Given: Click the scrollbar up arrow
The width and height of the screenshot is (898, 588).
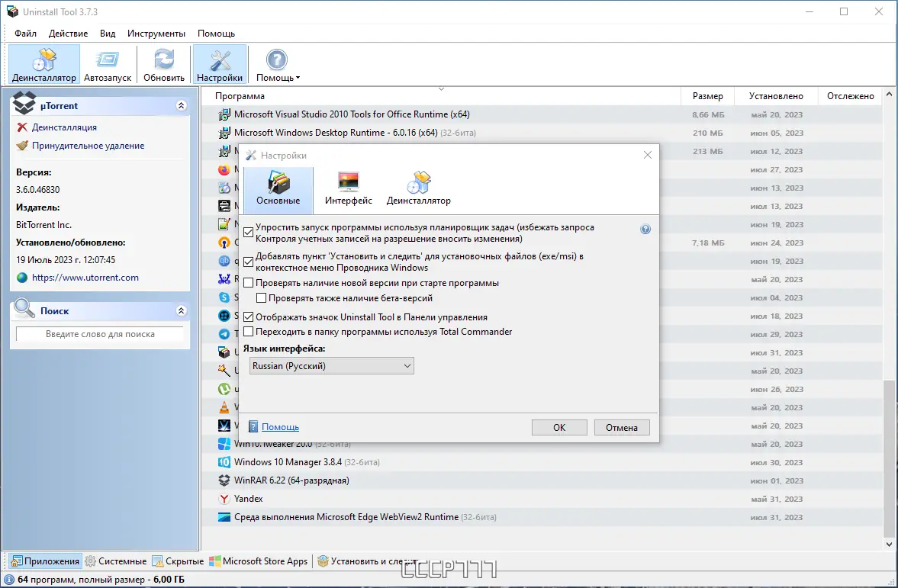Looking at the screenshot, I should tap(889, 93).
